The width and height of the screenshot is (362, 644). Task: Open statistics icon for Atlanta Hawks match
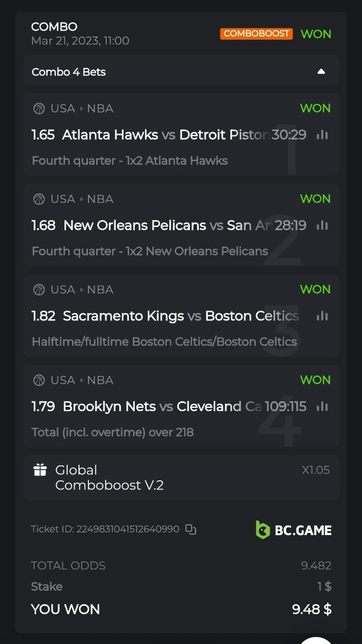322,135
